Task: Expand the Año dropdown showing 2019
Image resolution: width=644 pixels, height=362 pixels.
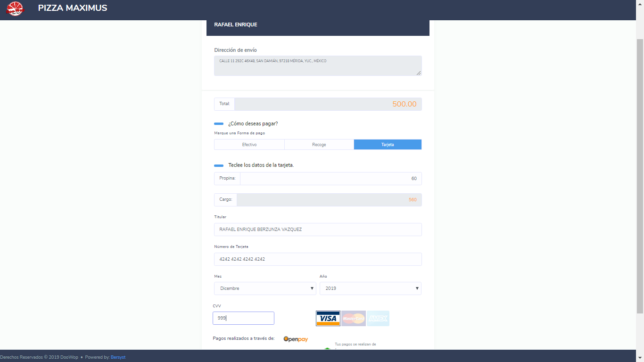Action: [x=370, y=288]
